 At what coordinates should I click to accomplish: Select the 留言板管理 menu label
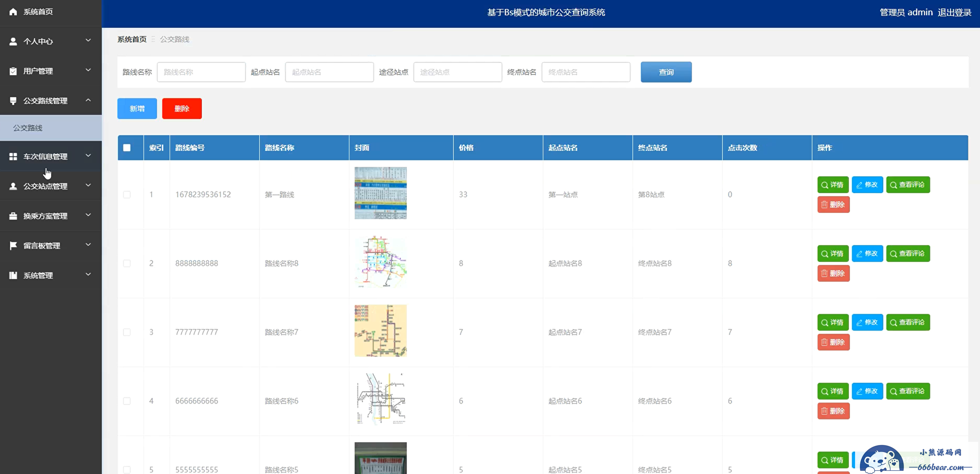coord(42,246)
